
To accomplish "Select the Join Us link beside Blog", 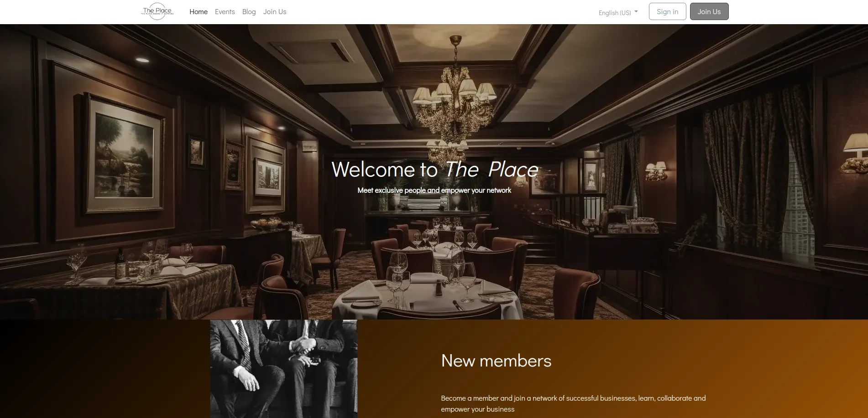I will point(275,12).
